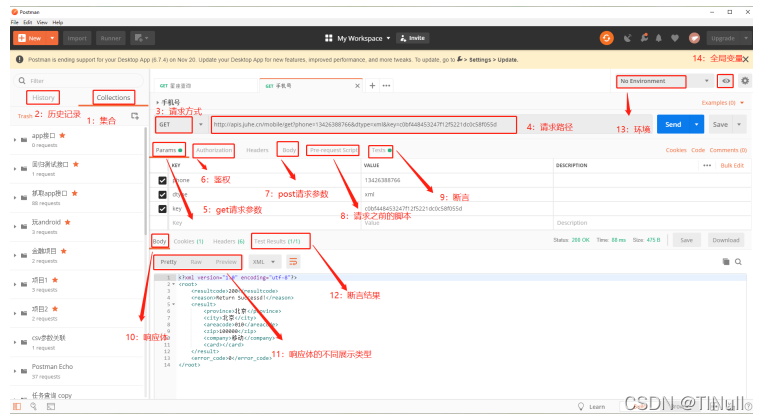The height and width of the screenshot is (420, 759).
Task: Toggle favorite star on 项目2 collection
Action: [55, 309]
